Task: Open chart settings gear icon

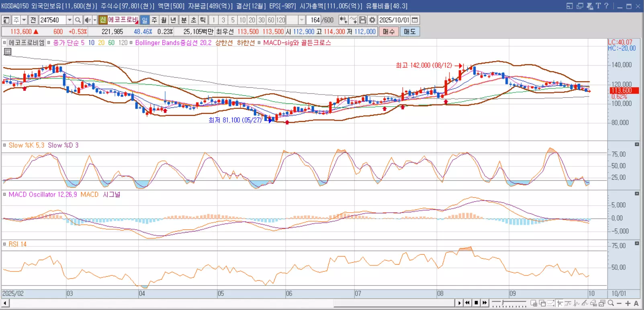Action: (x=372, y=20)
